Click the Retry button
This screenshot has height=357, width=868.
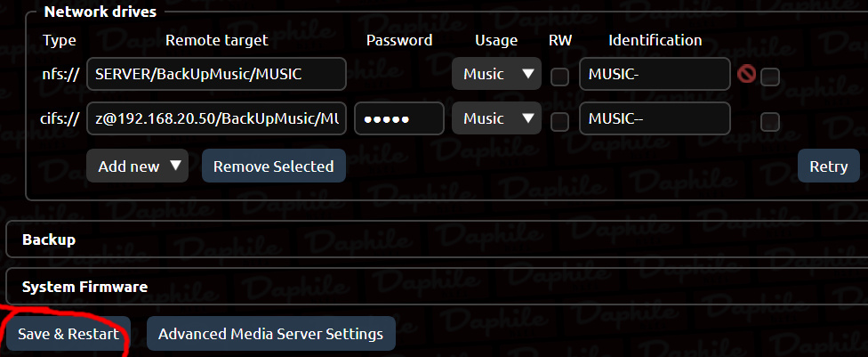coord(829,166)
